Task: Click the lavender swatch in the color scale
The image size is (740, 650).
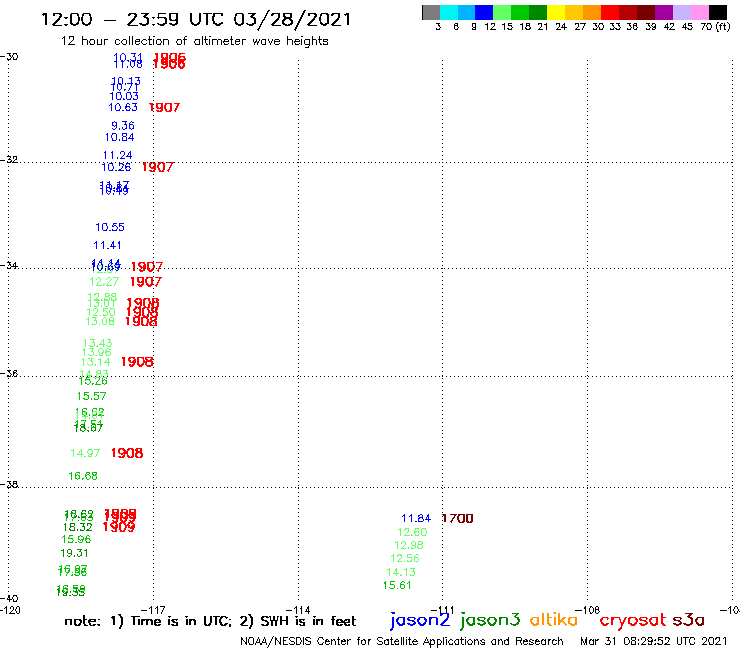Action: point(681,12)
